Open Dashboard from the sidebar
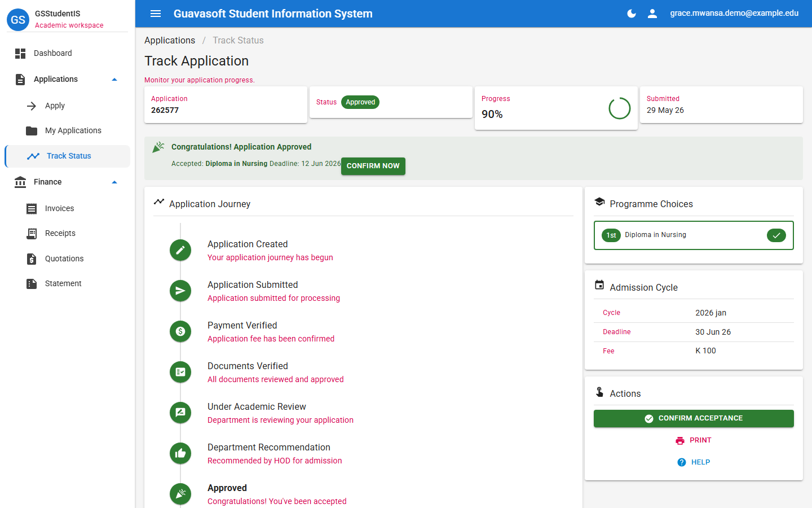Image resolution: width=812 pixels, height=508 pixels. click(x=68, y=53)
